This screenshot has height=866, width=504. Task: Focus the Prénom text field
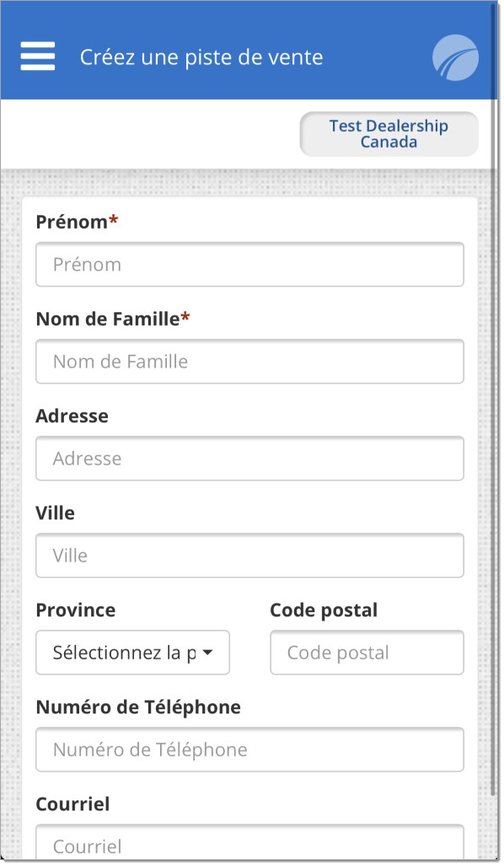(249, 265)
